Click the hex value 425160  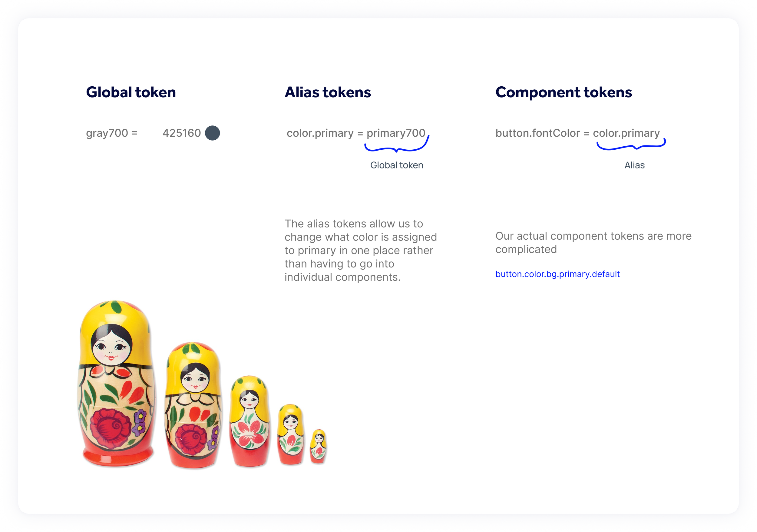point(182,133)
